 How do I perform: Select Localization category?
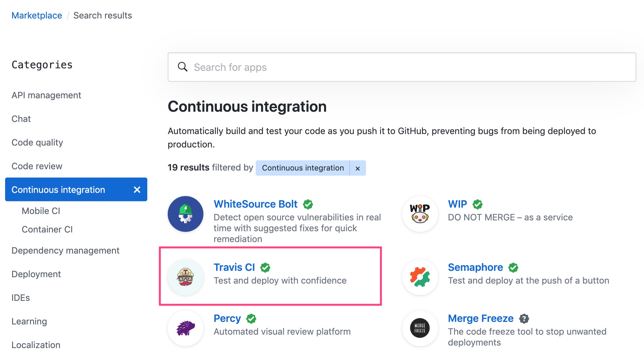(36, 345)
